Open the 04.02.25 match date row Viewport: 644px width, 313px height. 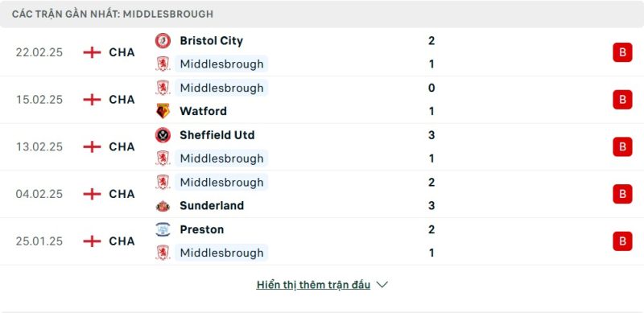click(322, 194)
